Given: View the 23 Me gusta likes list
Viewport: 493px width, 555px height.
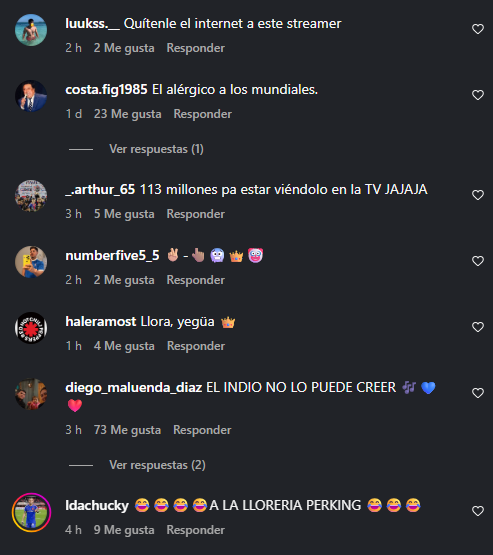Looking at the screenshot, I should [x=127, y=114].
